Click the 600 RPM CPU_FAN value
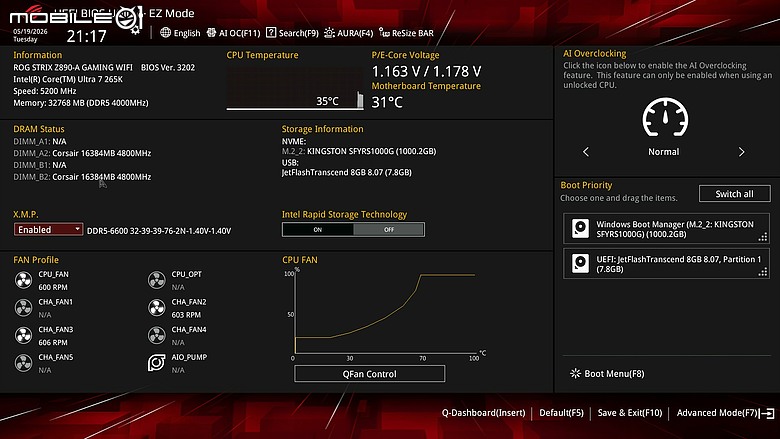 (53, 287)
